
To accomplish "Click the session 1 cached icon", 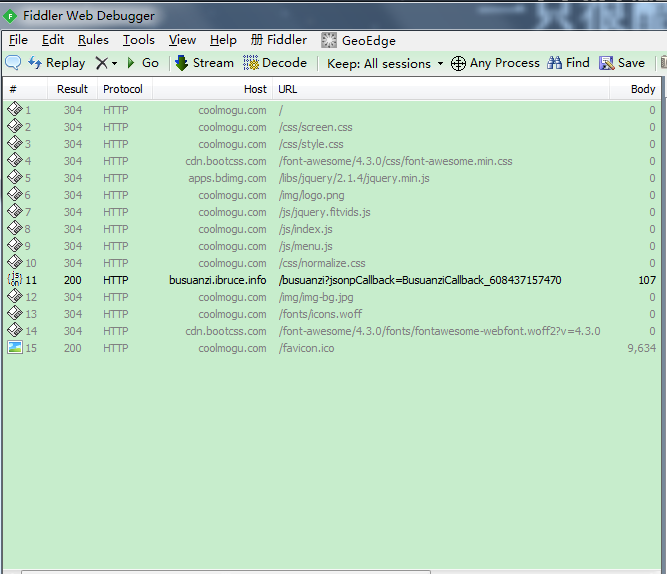I will click(x=14, y=109).
